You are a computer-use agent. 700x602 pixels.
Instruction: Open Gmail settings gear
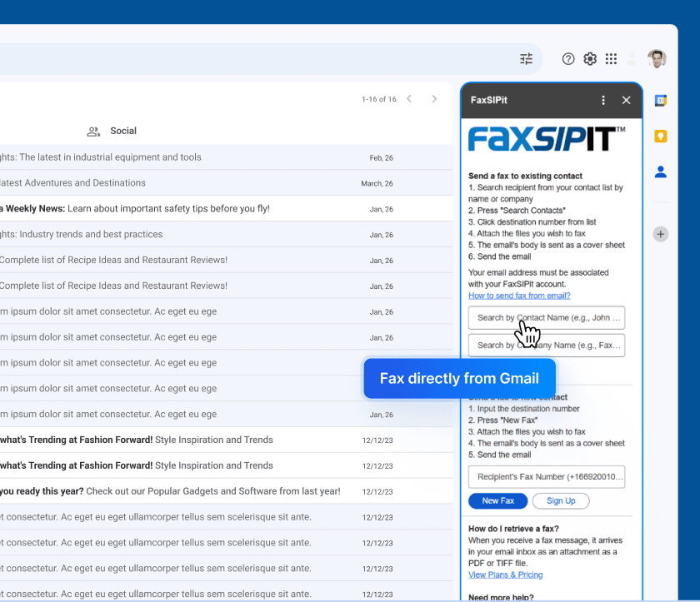(590, 59)
